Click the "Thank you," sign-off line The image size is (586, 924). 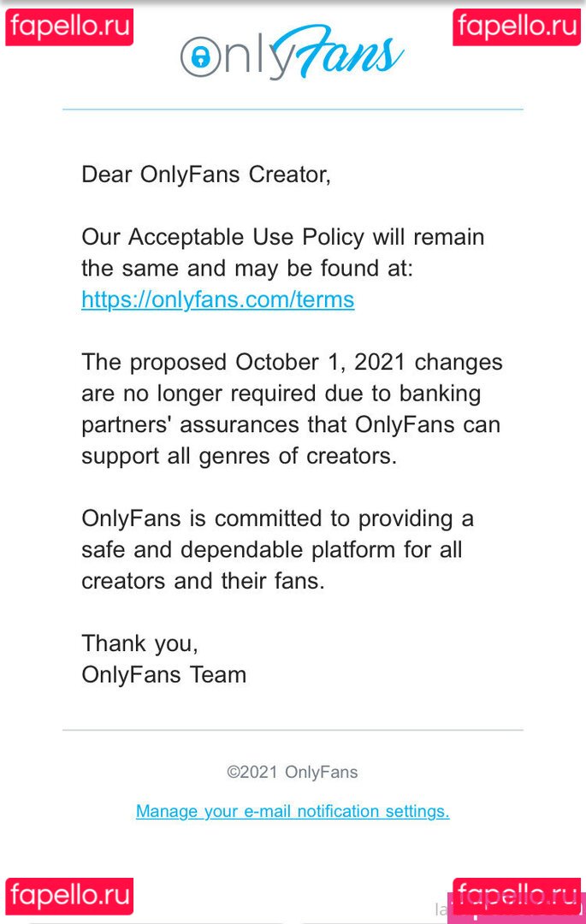point(139,643)
